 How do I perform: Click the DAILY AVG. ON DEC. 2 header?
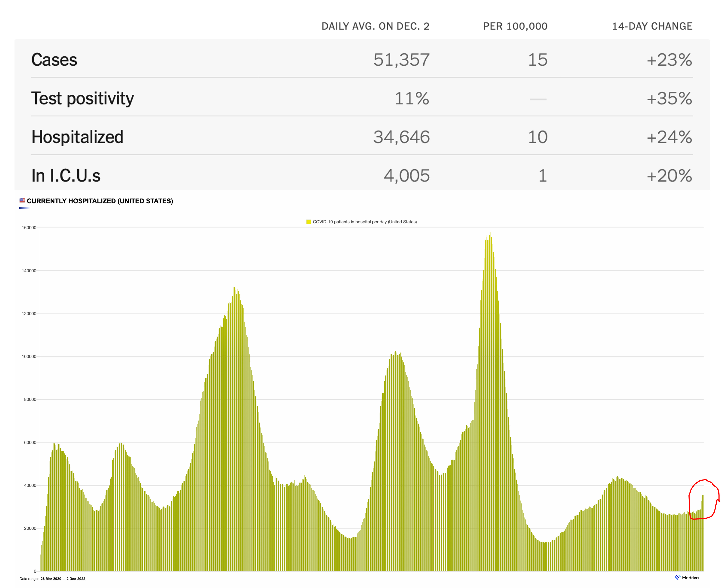pos(375,26)
